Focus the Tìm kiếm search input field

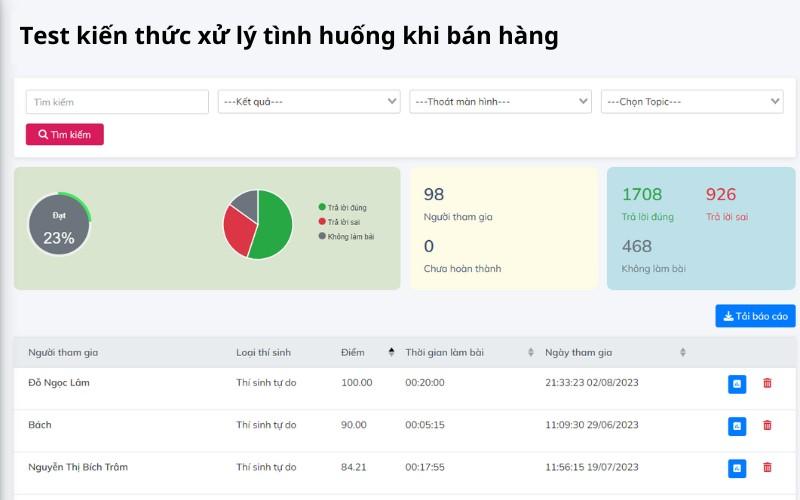(x=117, y=102)
